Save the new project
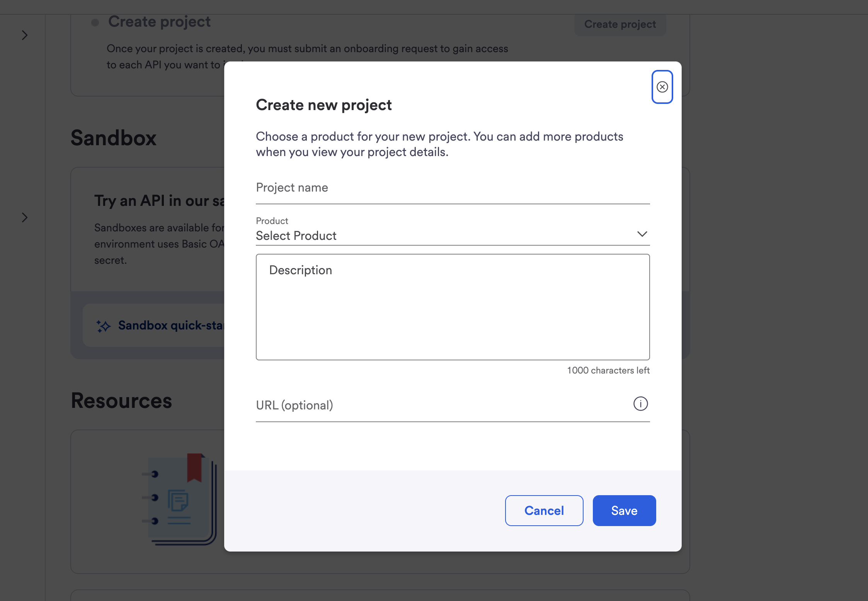Screen dimensions: 868x601 click(x=624, y=511)
